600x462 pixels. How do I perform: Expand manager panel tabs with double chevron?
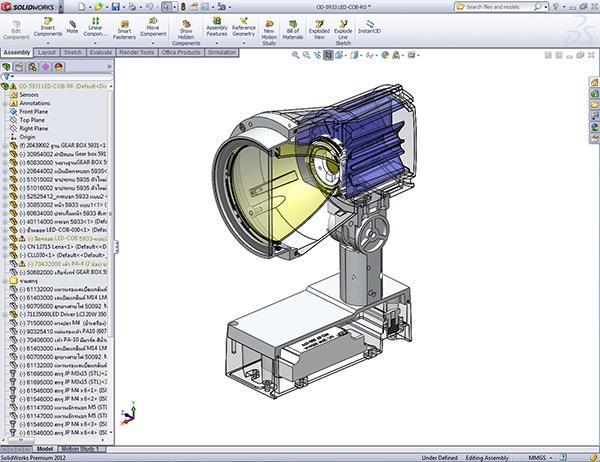pyautogui.click(x=109, y=67)
